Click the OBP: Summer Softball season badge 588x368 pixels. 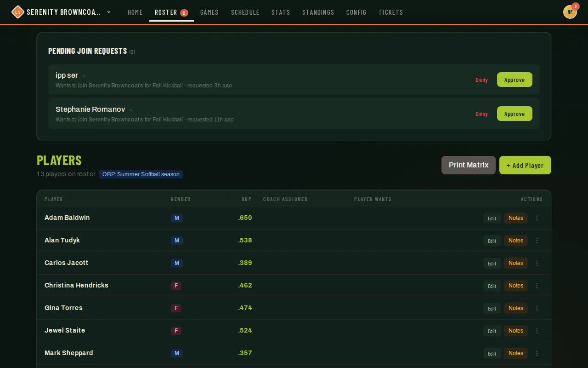click(x=141, y=174)
